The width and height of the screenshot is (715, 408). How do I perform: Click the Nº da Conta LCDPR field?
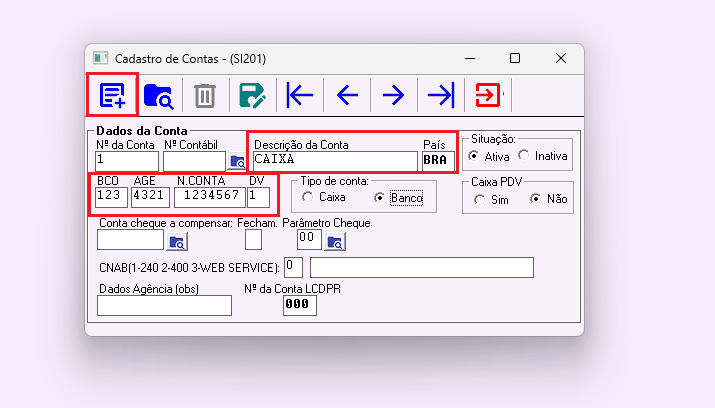[300, 305]
